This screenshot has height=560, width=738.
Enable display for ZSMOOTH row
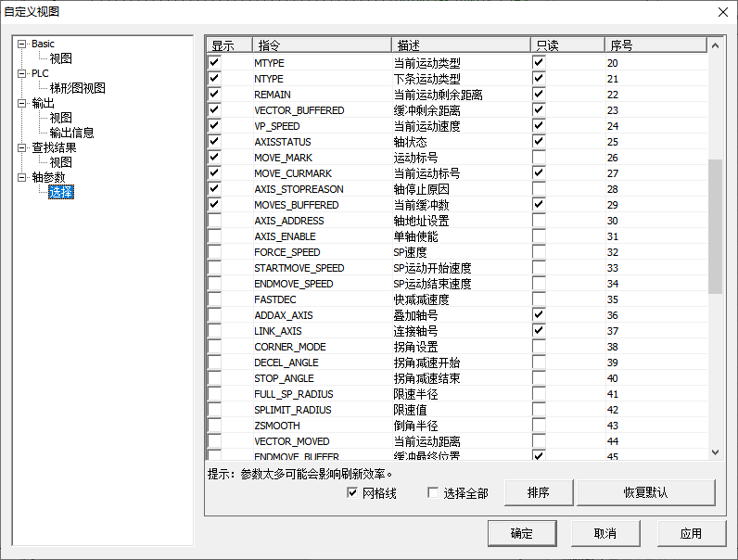pyautogui.click(x=214, y=425)
